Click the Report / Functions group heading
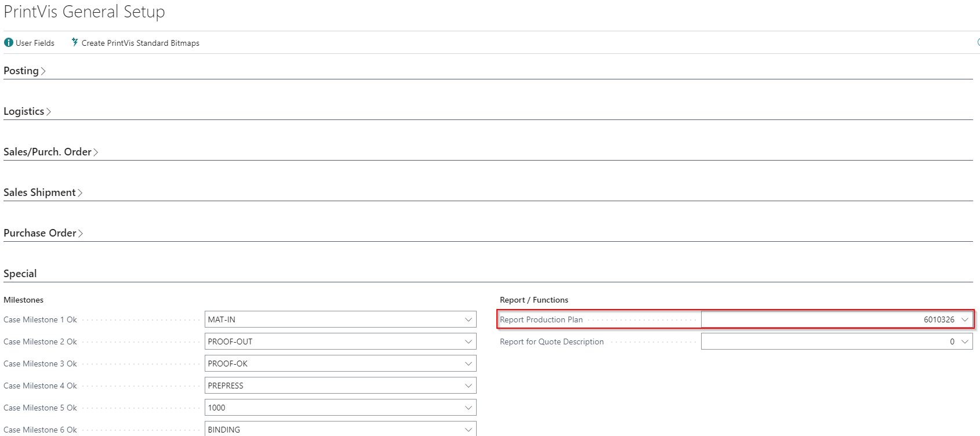Screen dimensions: 980x436 pyautogui.click(x=534, y=300)
